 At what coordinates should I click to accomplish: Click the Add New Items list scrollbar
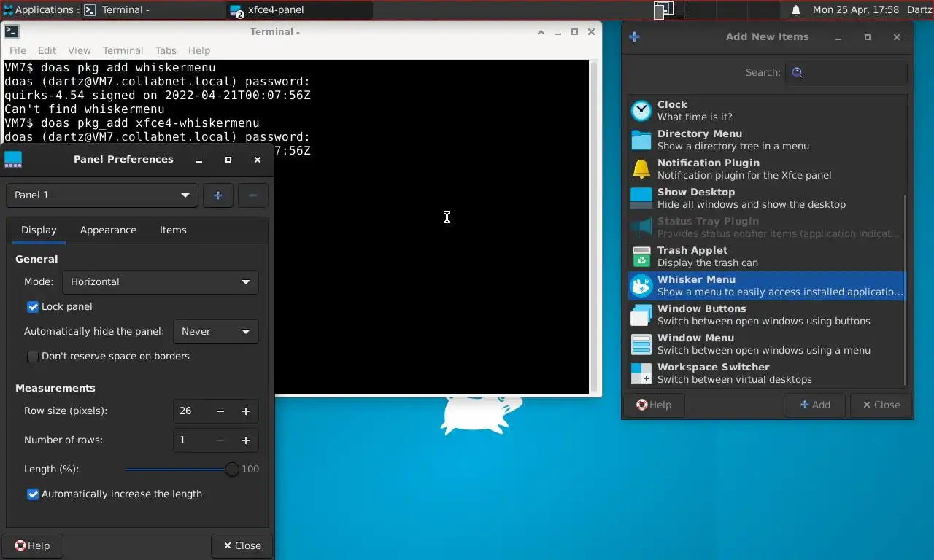coord(905,289)
